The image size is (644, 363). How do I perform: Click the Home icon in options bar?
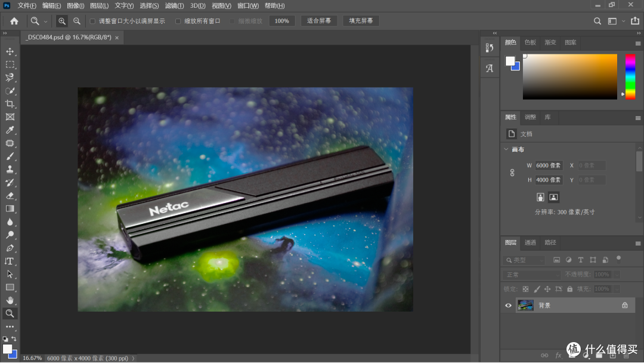point(14,21)
